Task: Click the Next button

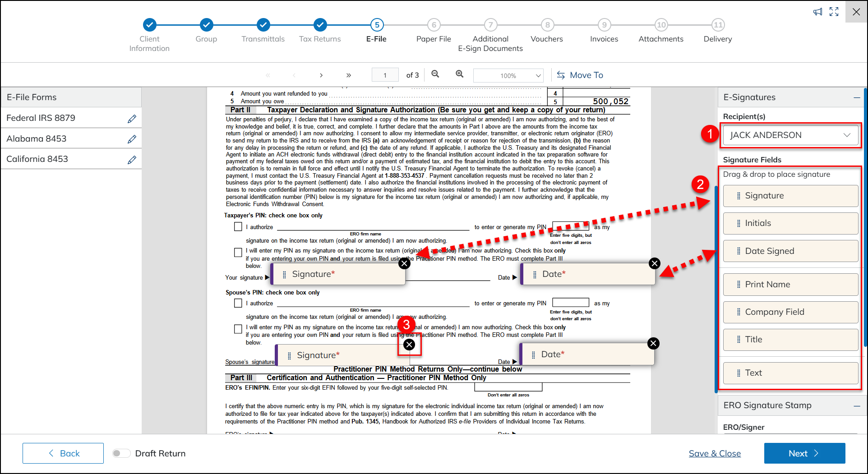Action: coord(804,453)
